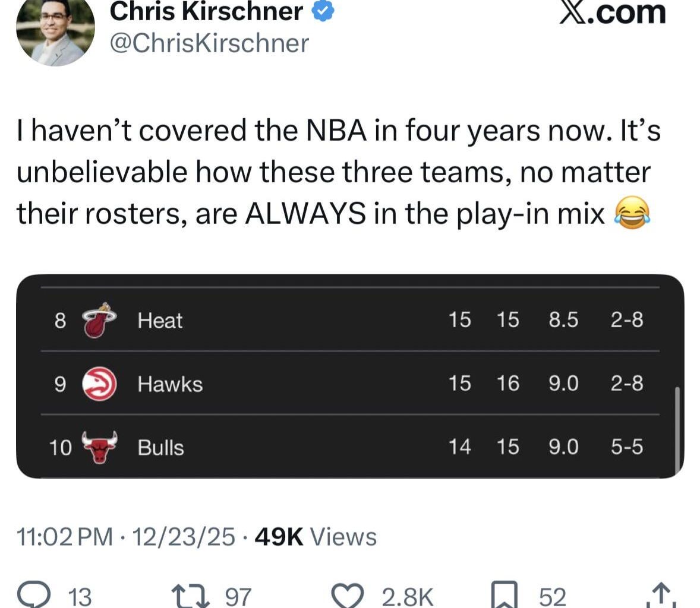Click the Miami Heat team logo
700x608 pixels.
coord(98,321)
